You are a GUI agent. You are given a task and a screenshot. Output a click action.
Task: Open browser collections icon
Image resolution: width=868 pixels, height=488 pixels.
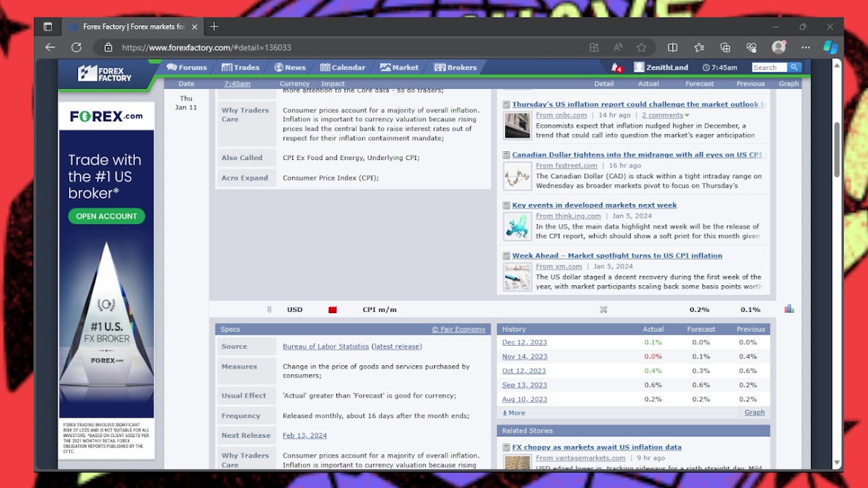coord(726,47)
